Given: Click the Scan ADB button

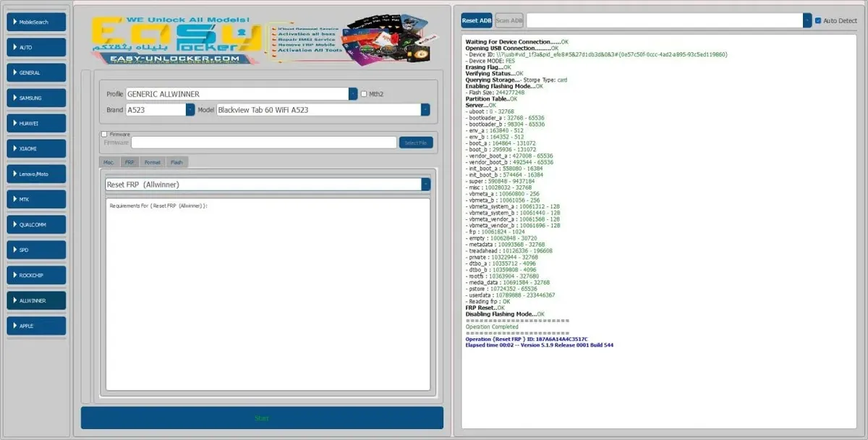Looking at the screenshot, I should point(509,21).
